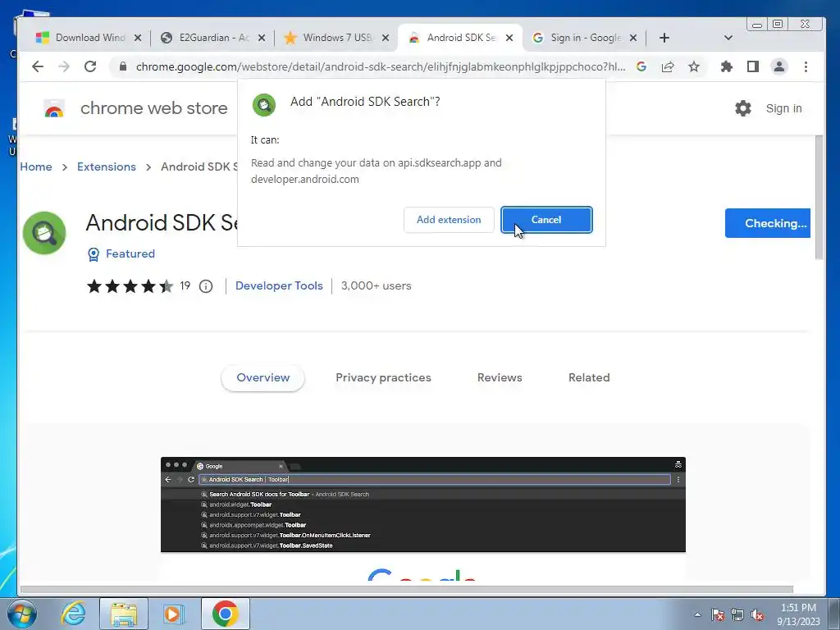Click Add extension in the dialog
The width and height of the screenshot is (840, 630).
tap(449, 220)
